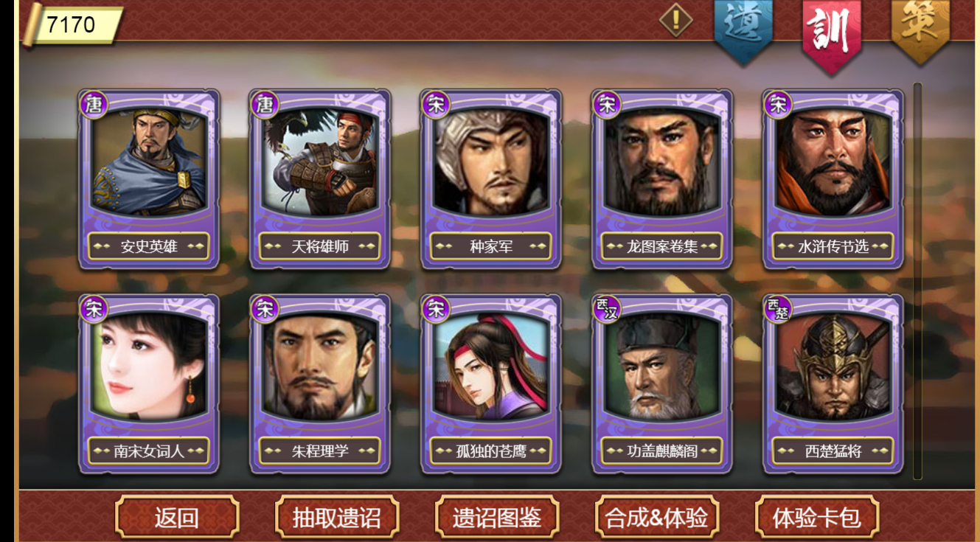The width and height of the screenshot is (980, 542).
Task: Open the 遗诏图鉴 gallery button
Action: pyautogui.click(x=497, y=517)
